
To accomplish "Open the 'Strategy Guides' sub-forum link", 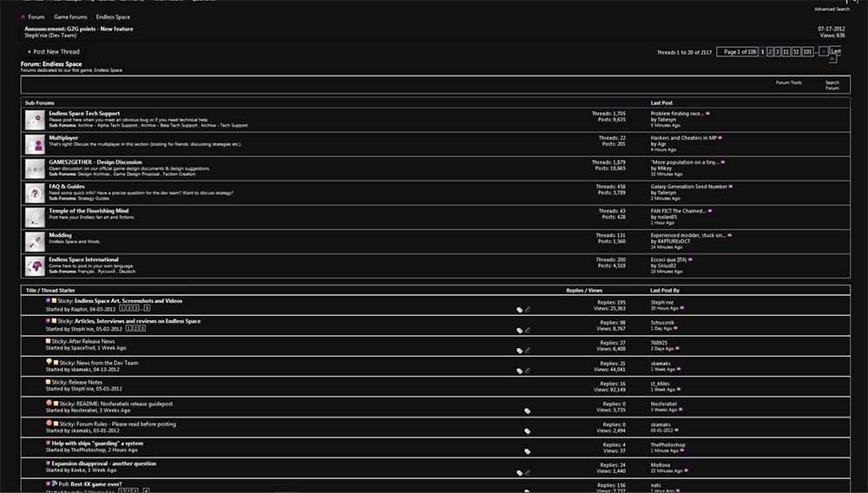I will click(94, 198).
